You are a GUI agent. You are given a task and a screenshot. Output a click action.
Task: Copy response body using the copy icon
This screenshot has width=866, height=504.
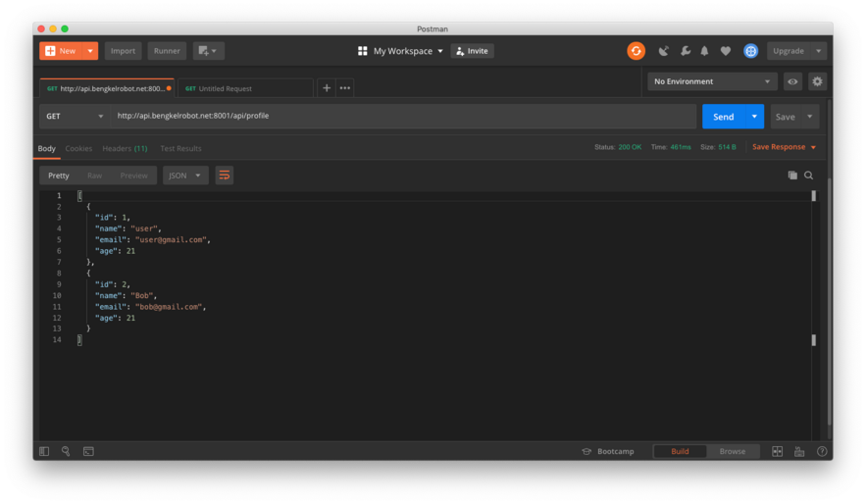792,176
